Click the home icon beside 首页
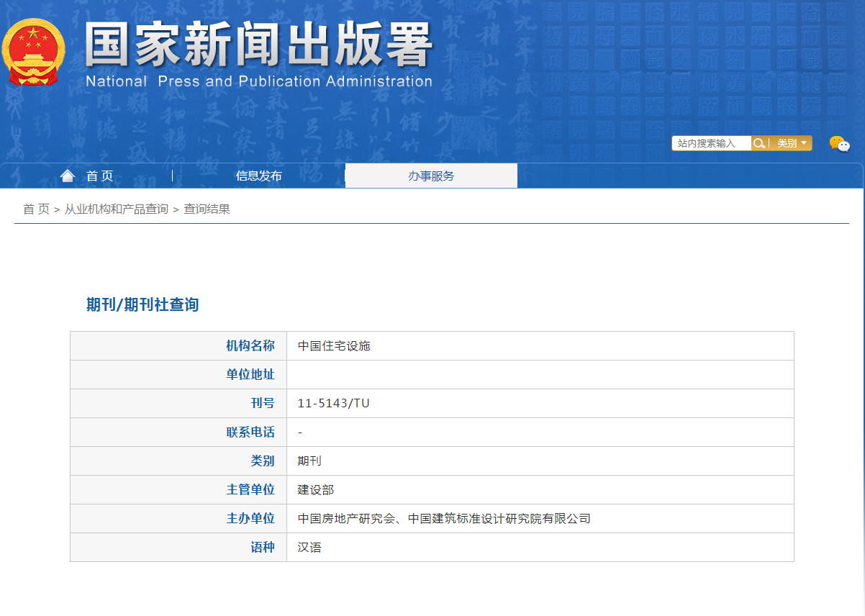This screenshot has width=865, height=616. click(68, 176)
